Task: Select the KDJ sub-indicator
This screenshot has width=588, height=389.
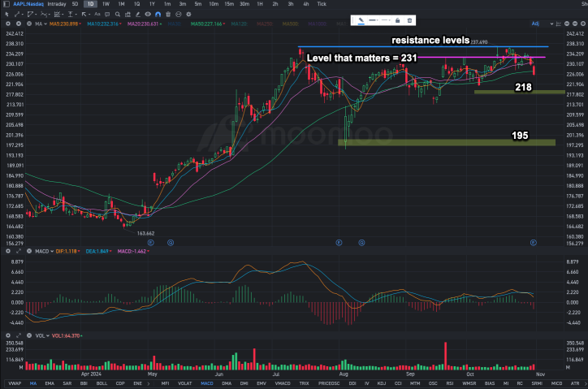Action: tap(382, 383)
